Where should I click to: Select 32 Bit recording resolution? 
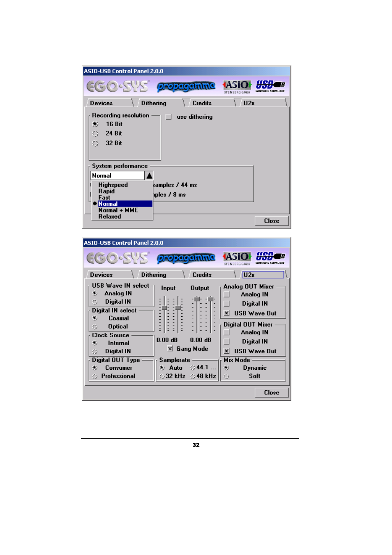pyautogui.click(x=95, y=143)
